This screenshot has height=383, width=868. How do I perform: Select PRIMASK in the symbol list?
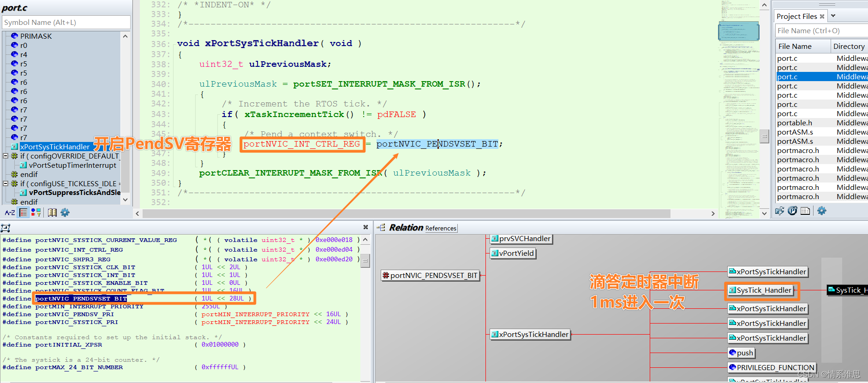[x=36, y=36]
